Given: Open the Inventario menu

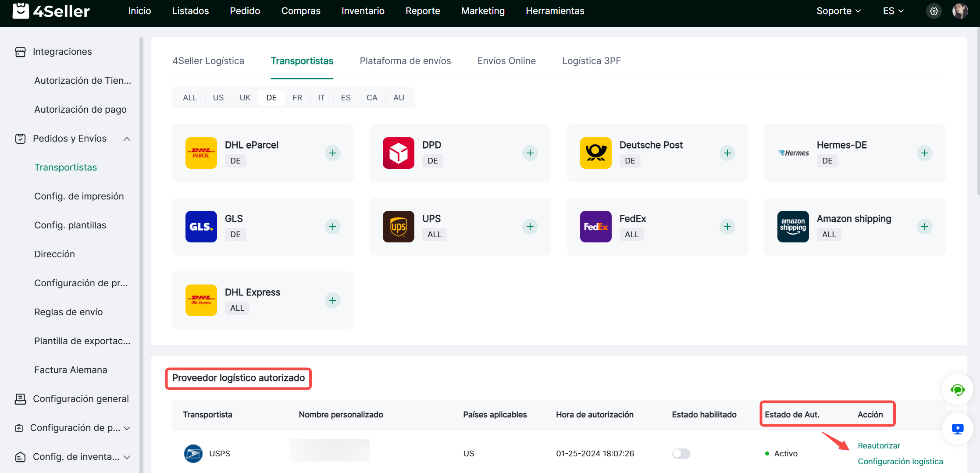Looking at the screenshot, I should [363, 11].
